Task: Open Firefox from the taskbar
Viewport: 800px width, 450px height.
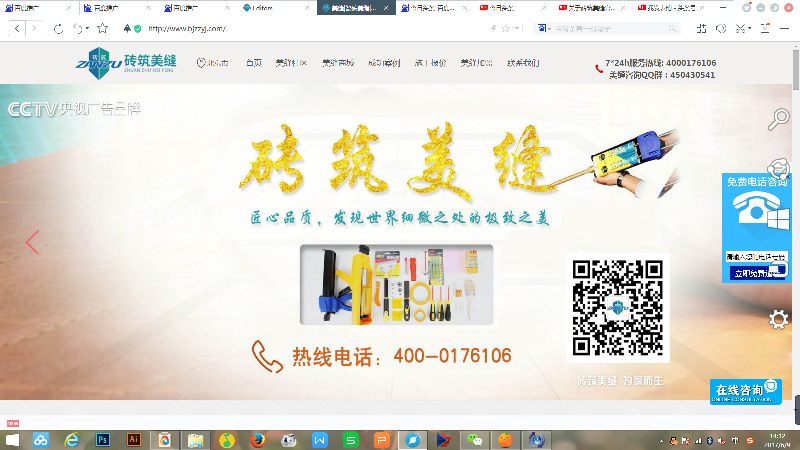Action: pos(258,440)
